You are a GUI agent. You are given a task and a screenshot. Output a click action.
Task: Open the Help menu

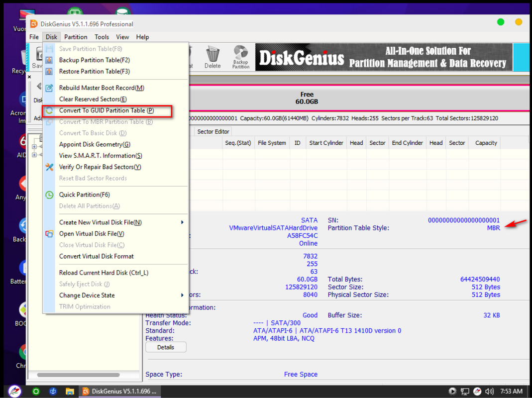point(142,37)
